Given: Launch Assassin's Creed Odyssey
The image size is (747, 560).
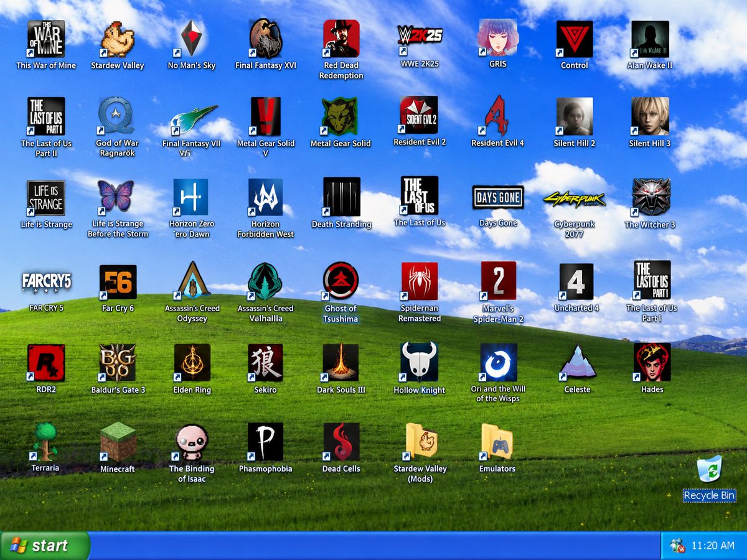Looking at the screenshot, I should (193, 281).
